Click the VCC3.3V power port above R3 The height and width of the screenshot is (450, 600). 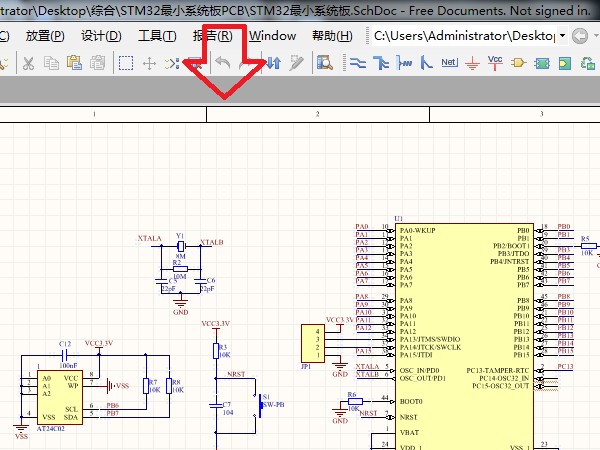tap(216, 326)
